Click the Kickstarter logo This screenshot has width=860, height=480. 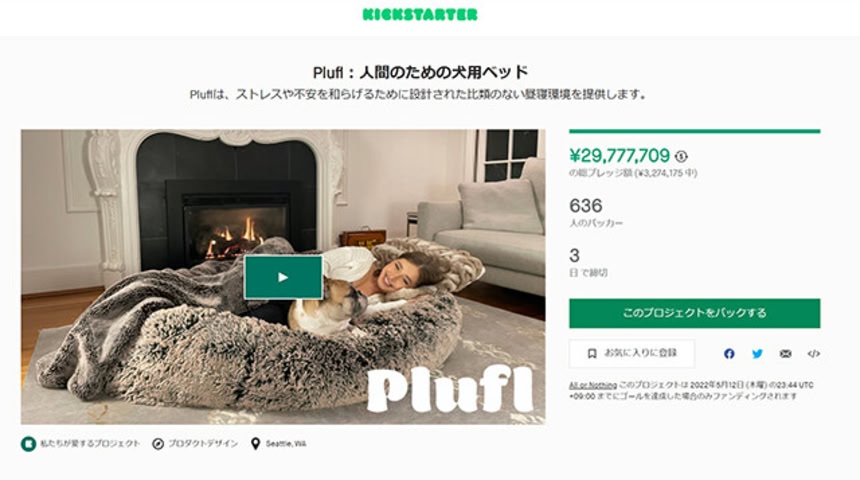coord(420,15)
